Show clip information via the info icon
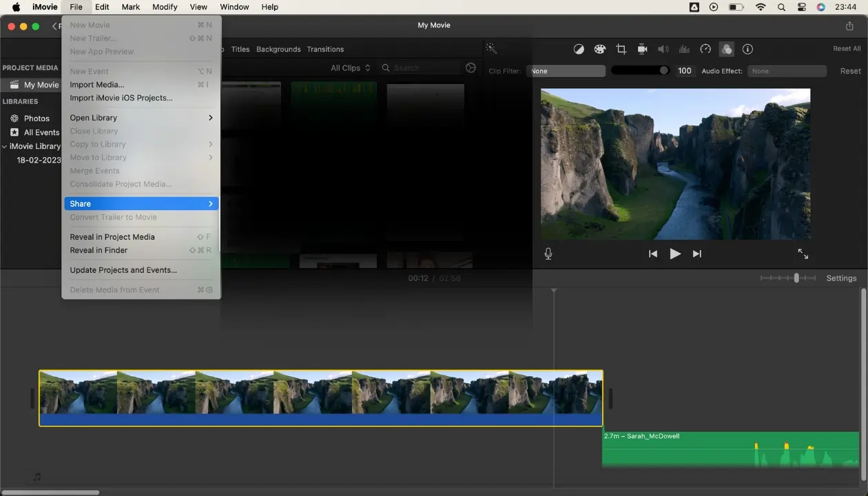The height and width of the screenshot is (496, 868). [x=747, y=49]
